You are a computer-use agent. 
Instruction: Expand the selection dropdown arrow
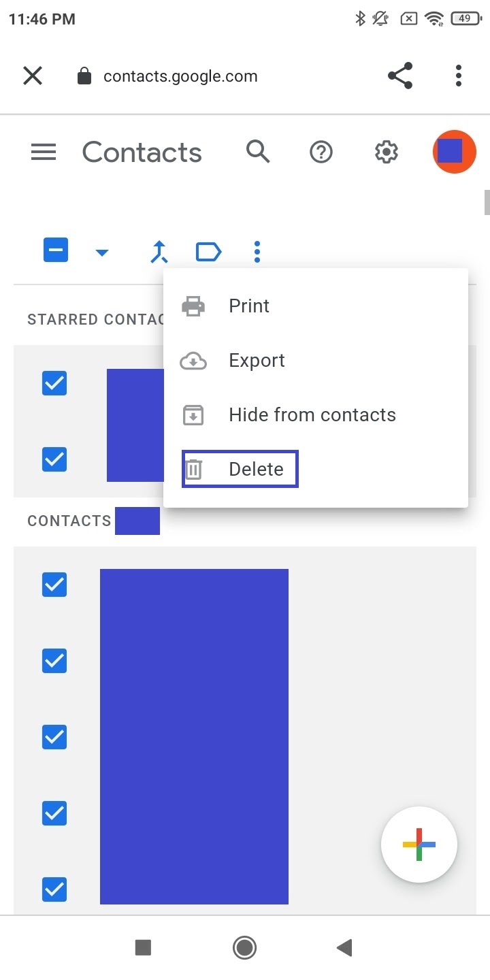coord(102,253)
